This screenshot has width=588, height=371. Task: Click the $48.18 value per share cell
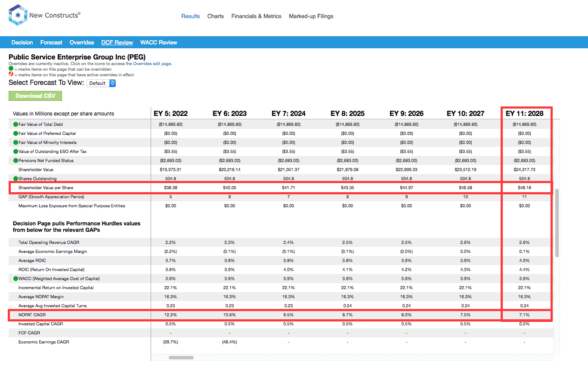525,188
